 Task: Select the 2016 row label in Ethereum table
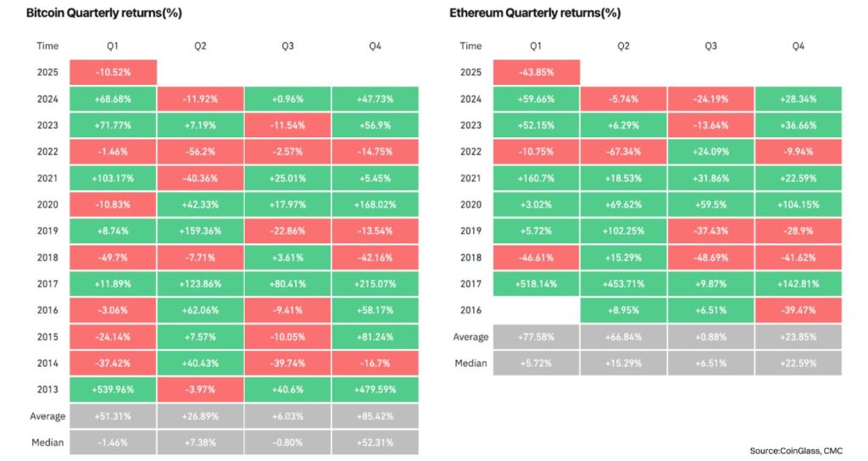(x=470, y=310)
